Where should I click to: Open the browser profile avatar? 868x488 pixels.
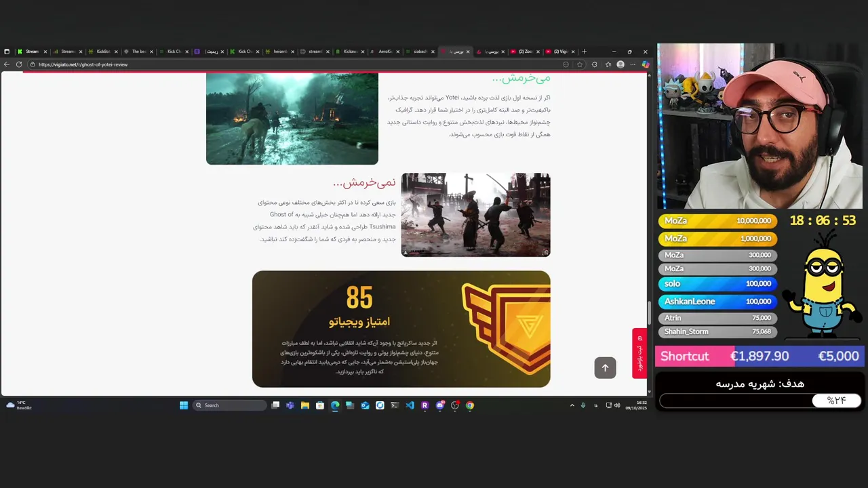click(x=620, y=64)
